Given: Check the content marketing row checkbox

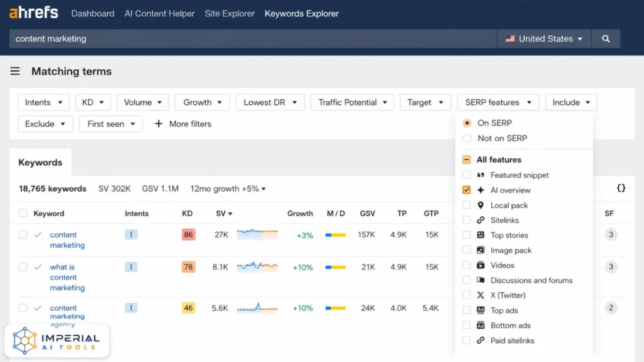Looking at the screenshot, I should coord(23,235).
